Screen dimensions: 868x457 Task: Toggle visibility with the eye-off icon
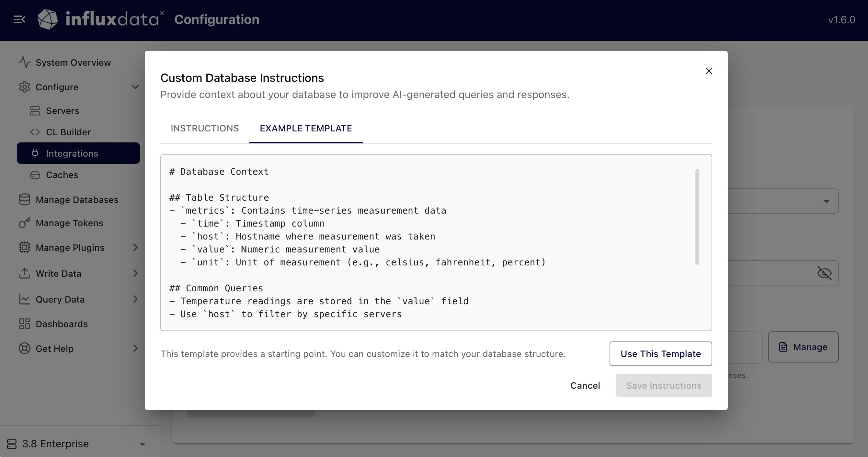pyautogui.click(x=825, y=273)
